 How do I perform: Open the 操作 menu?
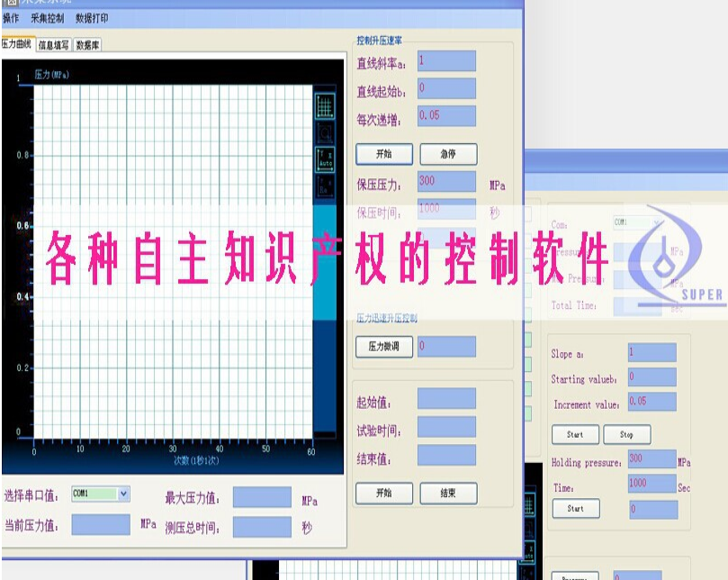click(11, 18)
